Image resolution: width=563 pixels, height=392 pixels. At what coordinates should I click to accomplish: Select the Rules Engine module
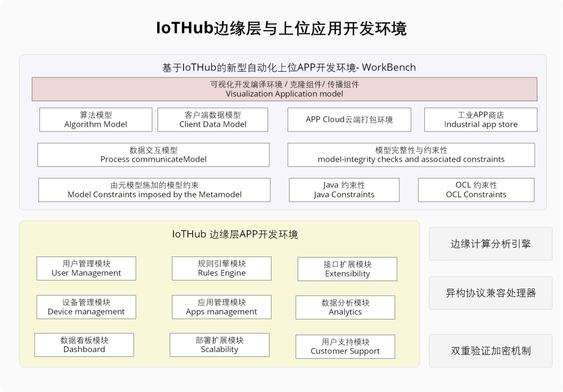point(221,269)
